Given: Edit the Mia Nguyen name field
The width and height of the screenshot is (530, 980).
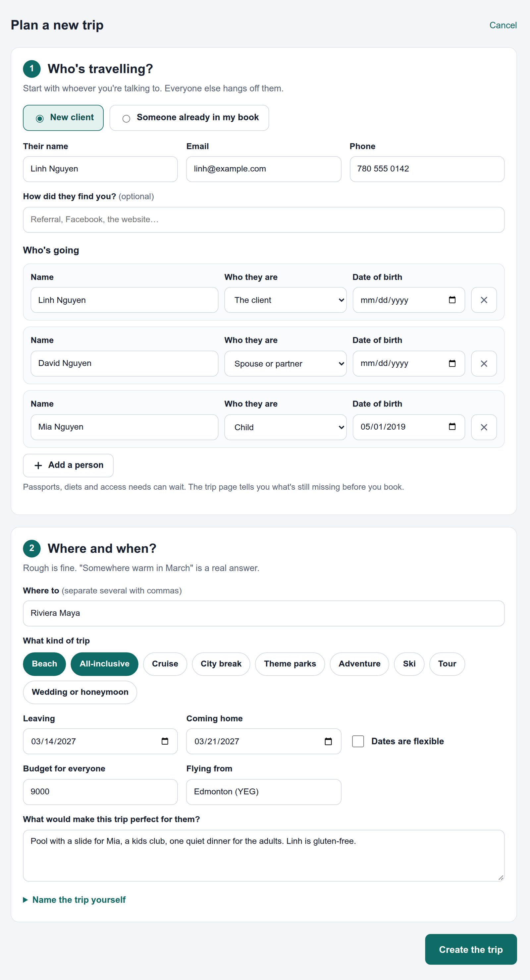Looking at the screenshot, I should point(124,427).
